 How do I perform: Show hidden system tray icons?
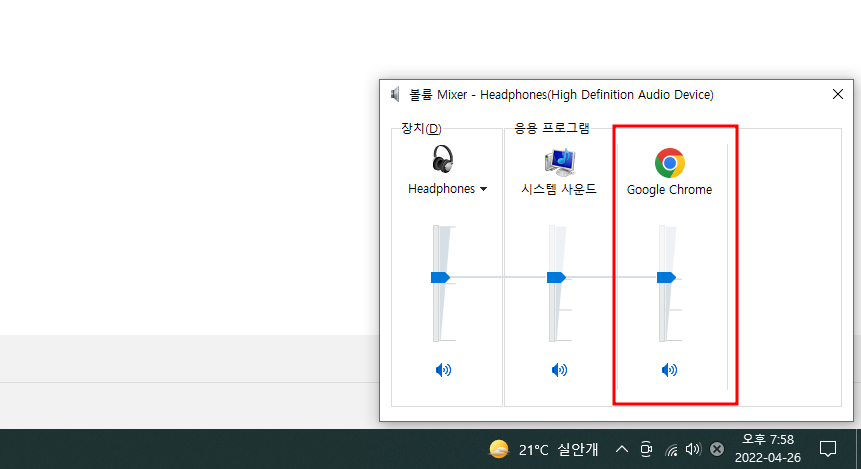click(x=622, y=449)
